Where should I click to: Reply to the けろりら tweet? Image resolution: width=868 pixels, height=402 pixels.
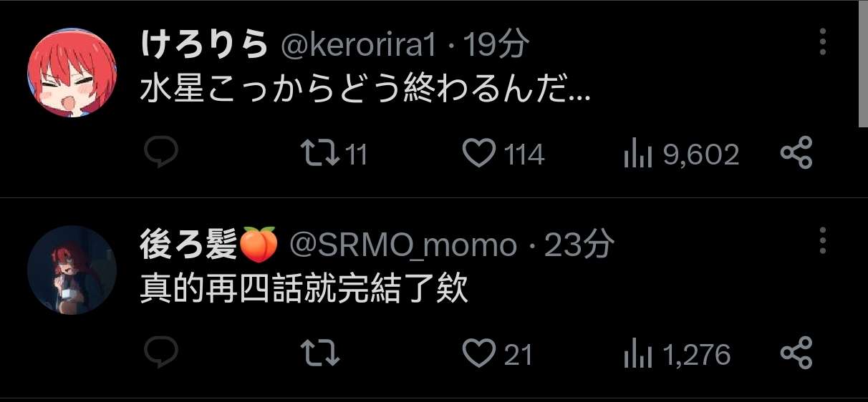pyautogui.click(x=160, y=153)
